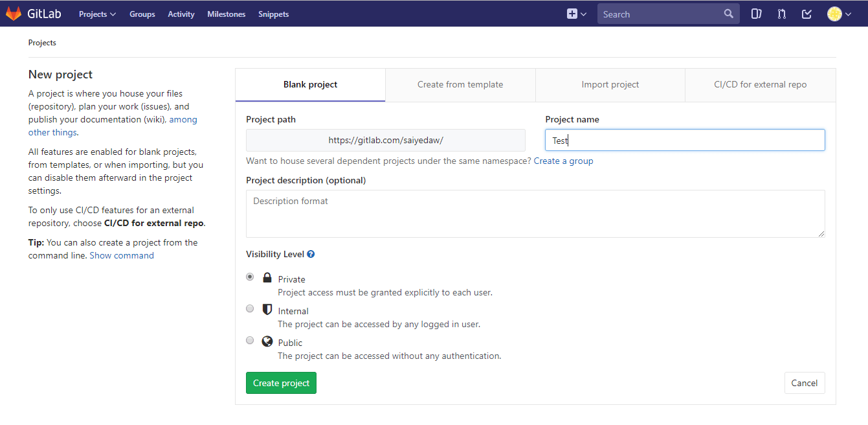Screen dimensions: 868x425
Task: Click the Visibility Level help icon
Action: click(311, 253)
